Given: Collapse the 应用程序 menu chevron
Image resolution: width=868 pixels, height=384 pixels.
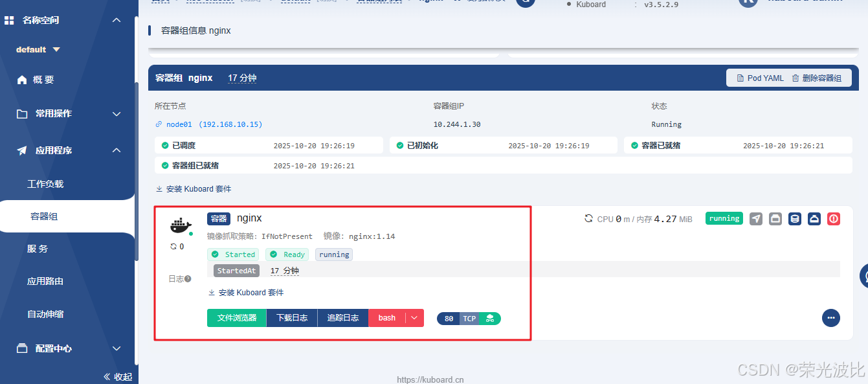Looking at the screenshot, I should click(x=117, y=150).
